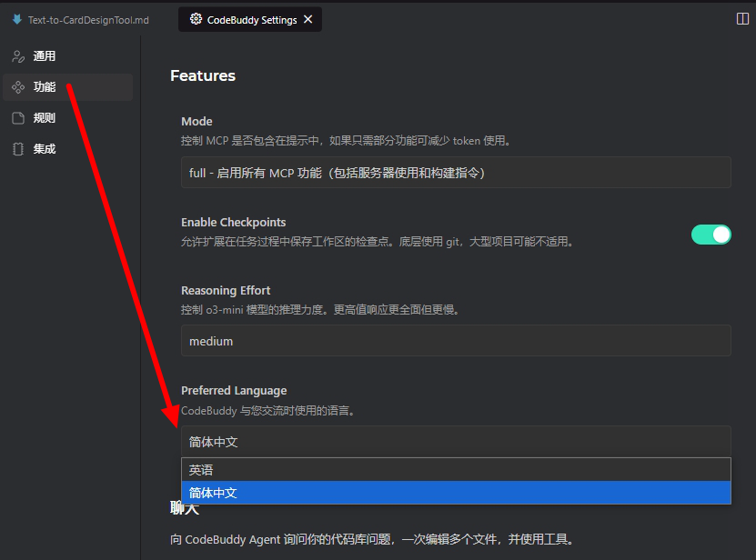This screenshot has width=756, height=560.
Task: Click the Preferred Language label
Action: point(234,391)
